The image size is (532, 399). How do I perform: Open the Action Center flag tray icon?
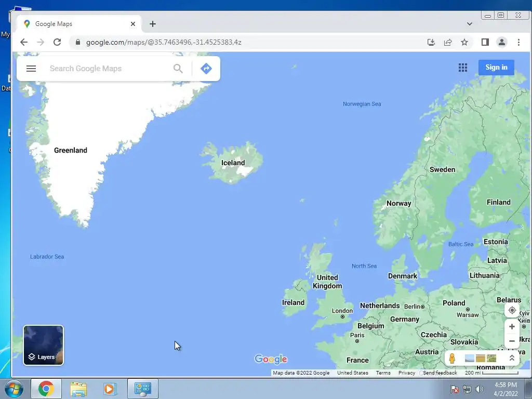[x=454, y=389]
